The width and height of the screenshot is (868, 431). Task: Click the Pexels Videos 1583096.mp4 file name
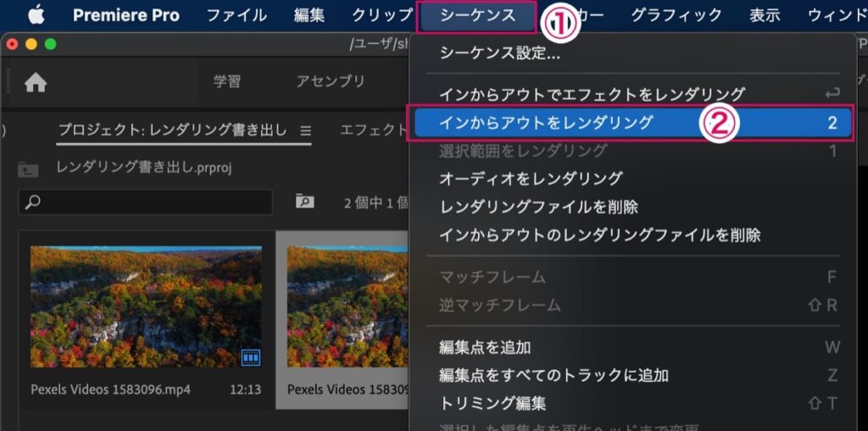111,390
